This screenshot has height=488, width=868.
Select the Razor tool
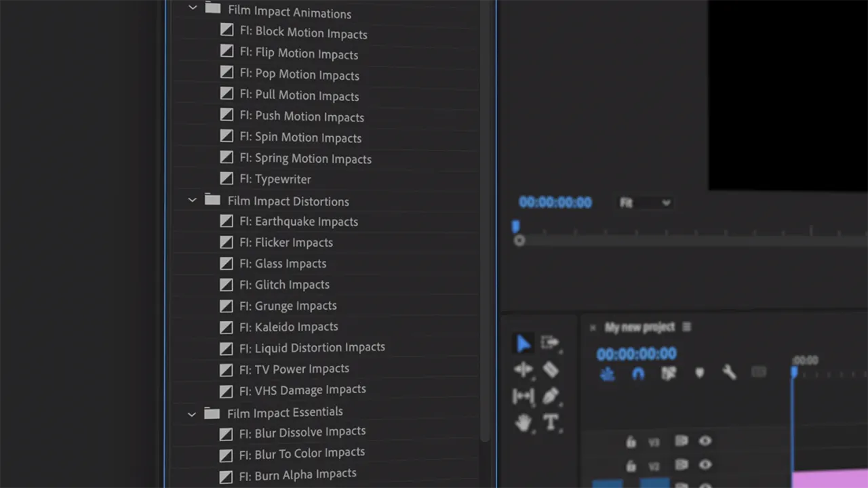coord(551,369)
